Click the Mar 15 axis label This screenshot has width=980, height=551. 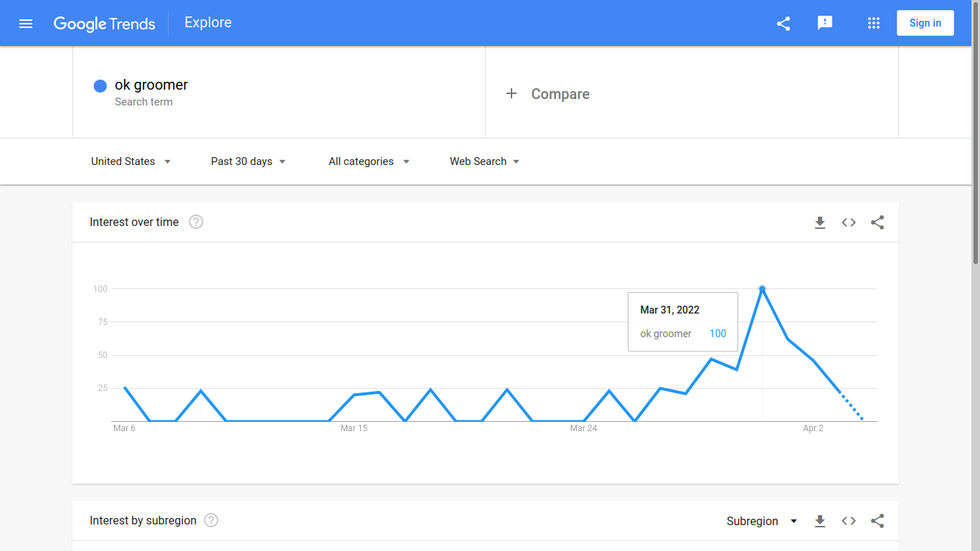pos(354,428)
